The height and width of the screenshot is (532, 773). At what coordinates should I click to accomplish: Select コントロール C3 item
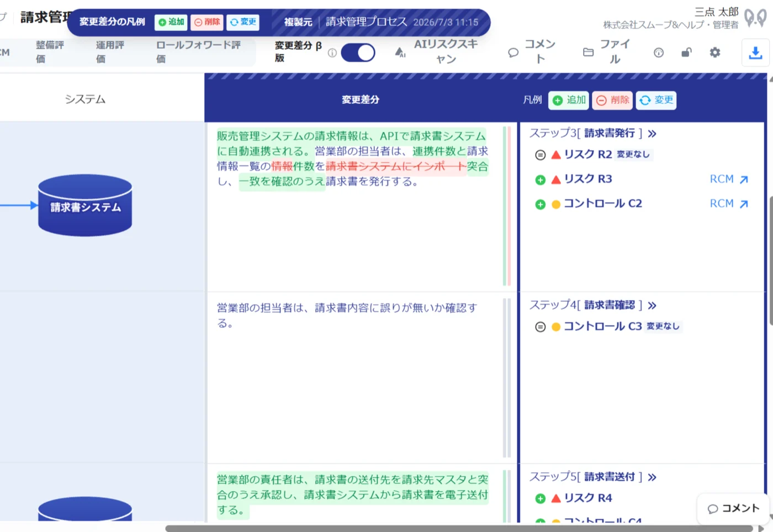click(x=603, y=326)
